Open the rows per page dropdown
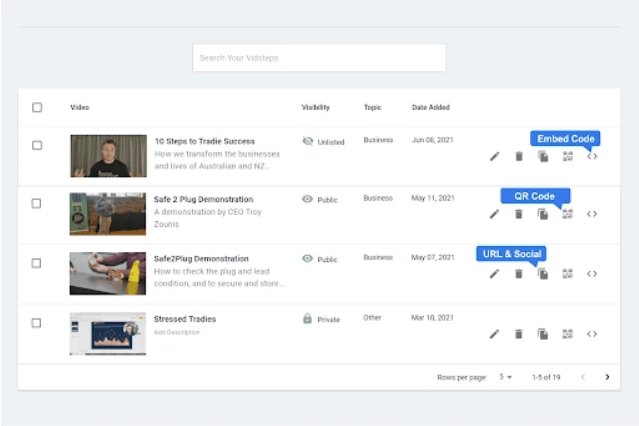The image size is (639, 426). (x=505, y=377)
